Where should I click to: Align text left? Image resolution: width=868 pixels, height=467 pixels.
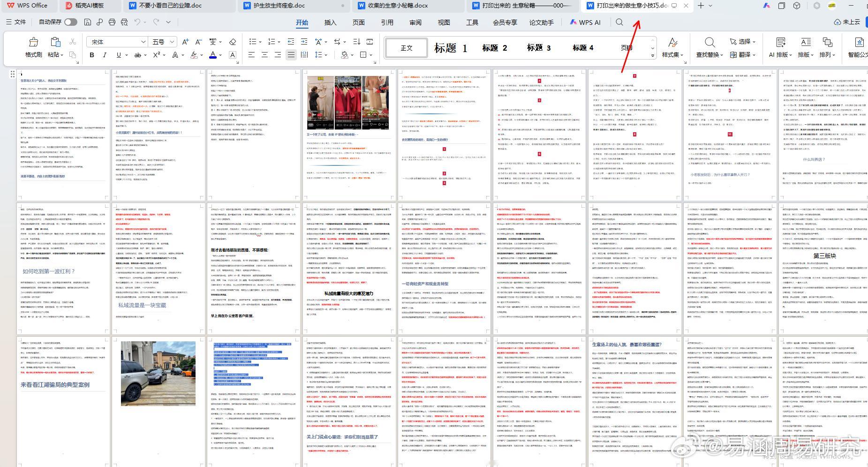coord(251,55)
